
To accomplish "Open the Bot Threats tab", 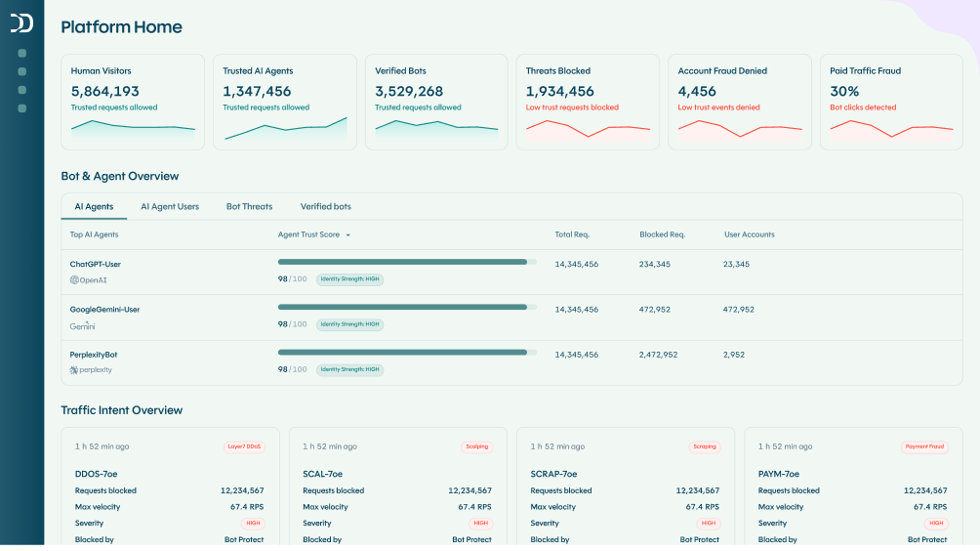I will pyautogui.click(x=249, y=206).
